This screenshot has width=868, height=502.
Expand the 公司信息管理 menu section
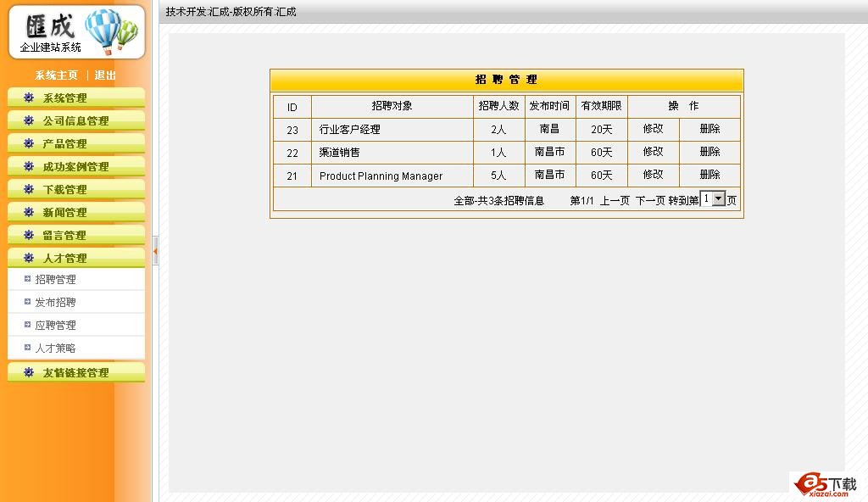75,121
